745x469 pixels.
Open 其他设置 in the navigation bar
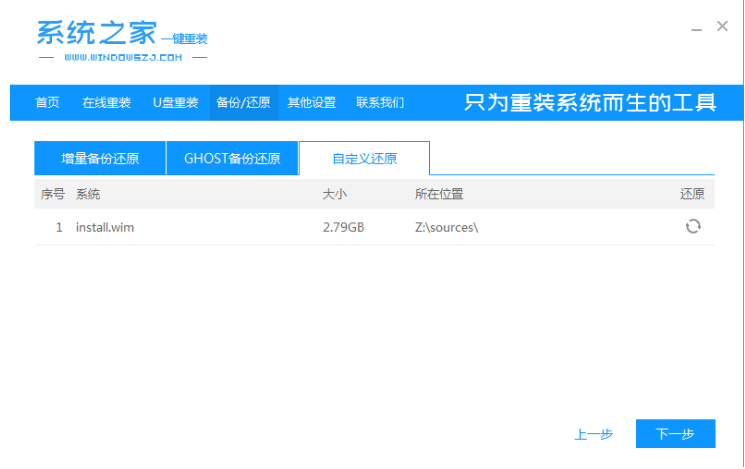(312, 103)
